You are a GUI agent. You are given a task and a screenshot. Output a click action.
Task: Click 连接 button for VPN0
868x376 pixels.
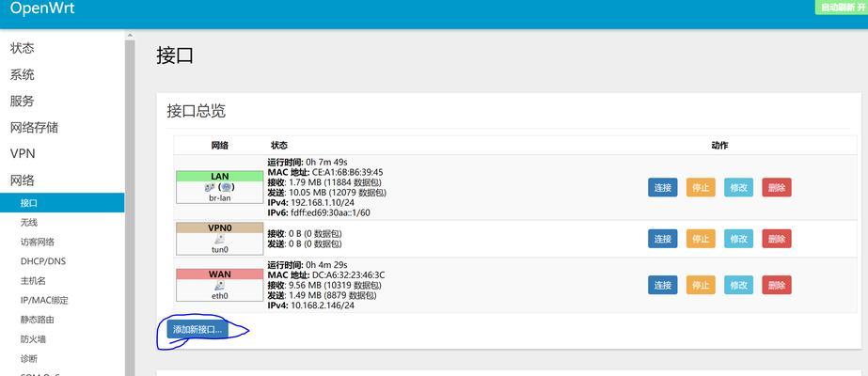pos(663,239)
